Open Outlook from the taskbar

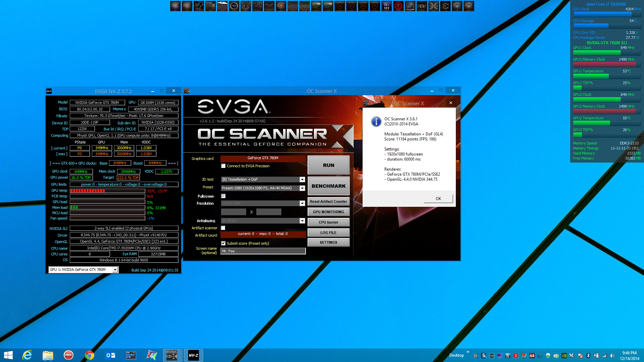pyautogui.click(x=110, y=355)
